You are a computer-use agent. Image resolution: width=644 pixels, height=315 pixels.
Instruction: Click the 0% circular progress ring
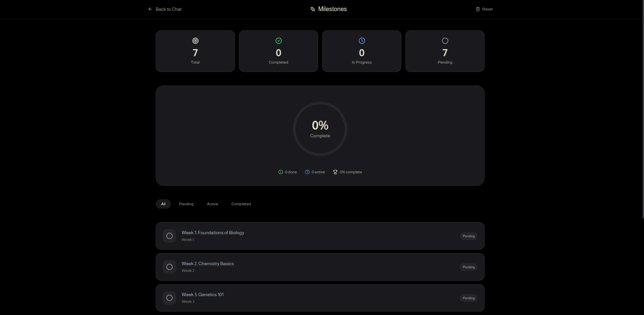(x=320, y=129)
